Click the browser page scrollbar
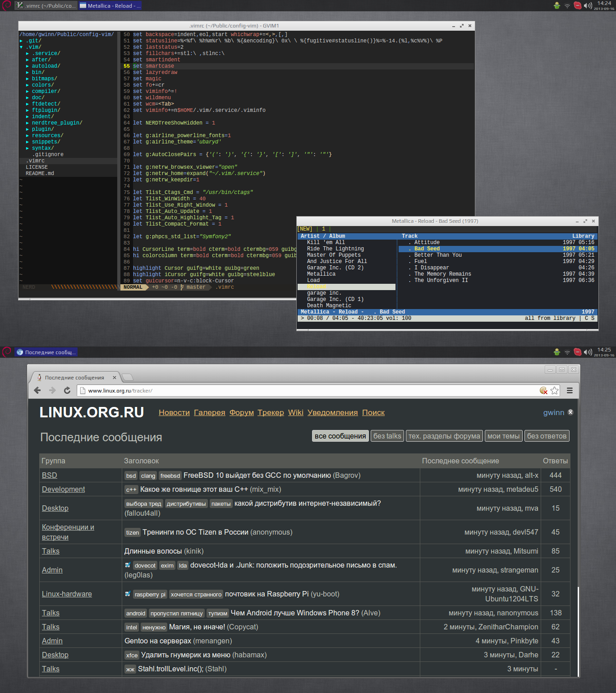 (x=578, y=632)
